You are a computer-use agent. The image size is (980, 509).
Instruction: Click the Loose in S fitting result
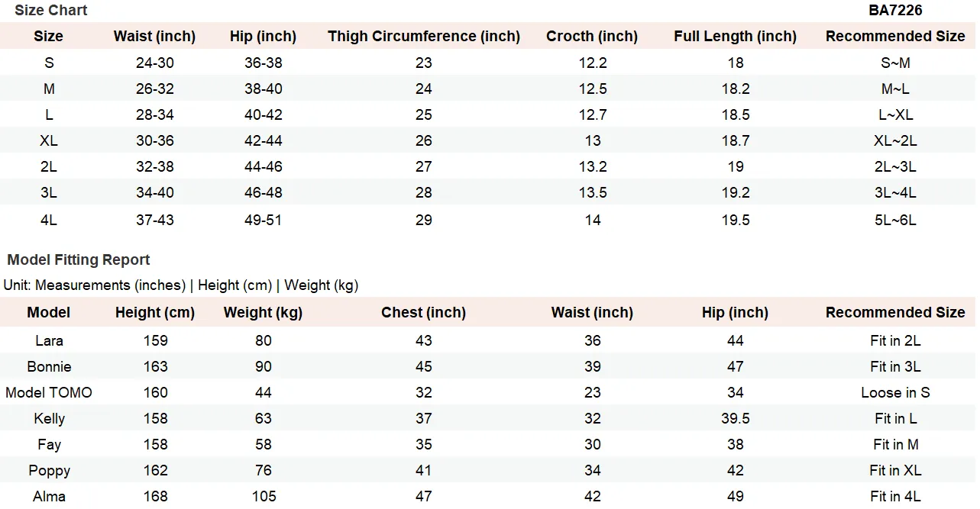895,392
